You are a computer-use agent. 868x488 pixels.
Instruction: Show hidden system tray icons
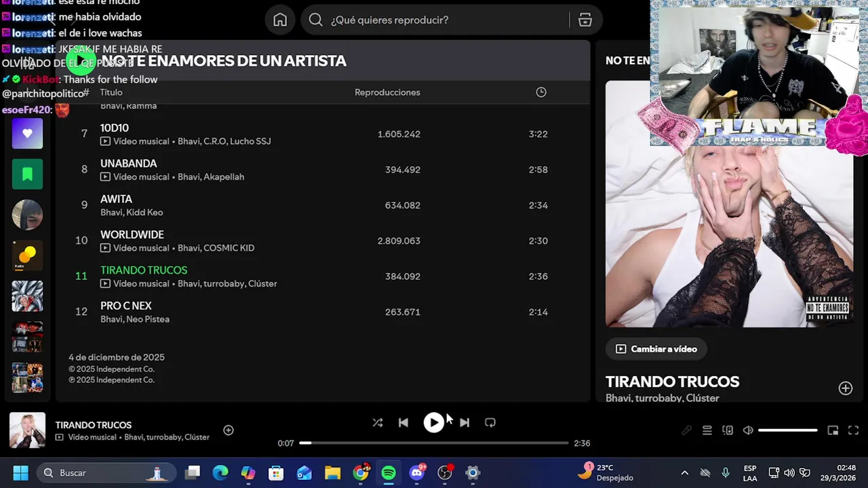[x=684, y=472]
